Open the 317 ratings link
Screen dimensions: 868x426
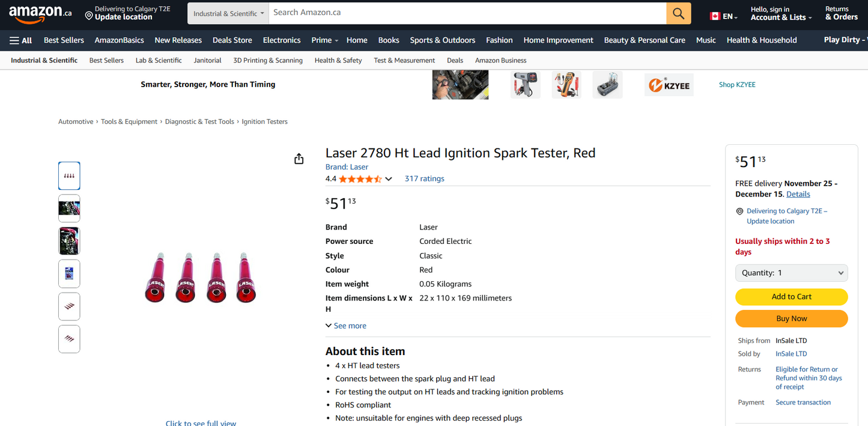[424, 178]
